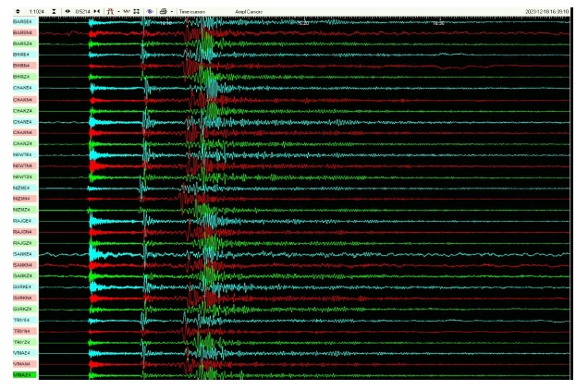Image resolution: width=588 pixels, height=390 pixels.
Task: Click the Ampl Cursors toolbar label
Action: (248, 11)
